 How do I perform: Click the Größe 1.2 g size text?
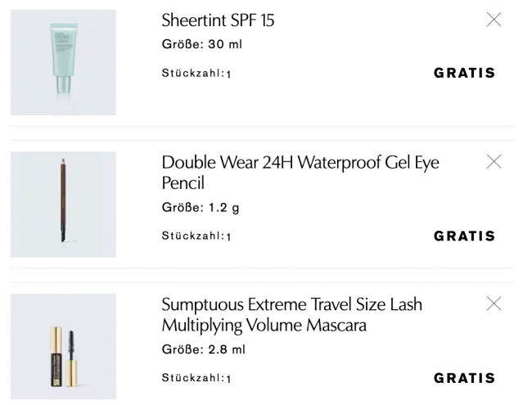pos(201,208)
